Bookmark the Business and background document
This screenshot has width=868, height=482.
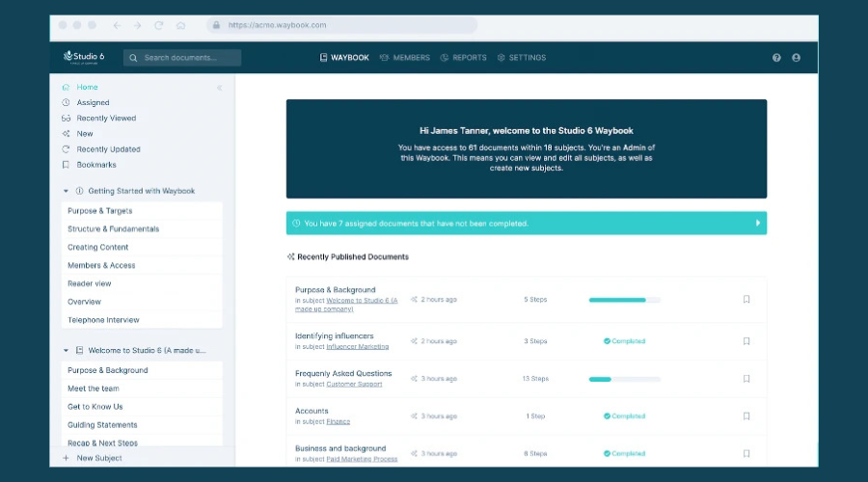[x=746, y=453]
